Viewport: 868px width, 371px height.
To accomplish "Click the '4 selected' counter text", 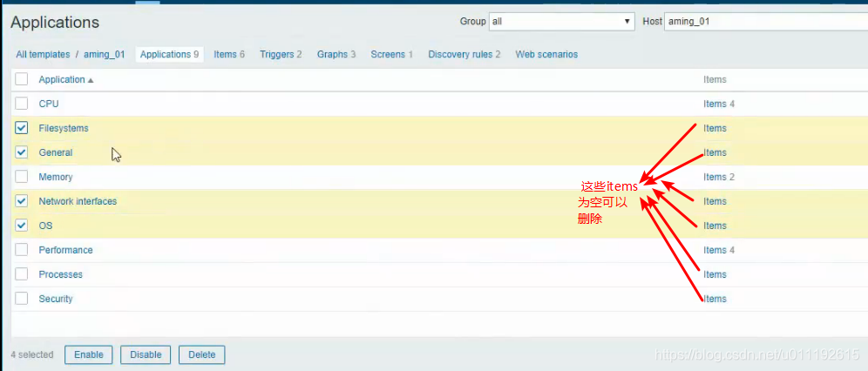I will pyautogui.click(x=32, y=354).
